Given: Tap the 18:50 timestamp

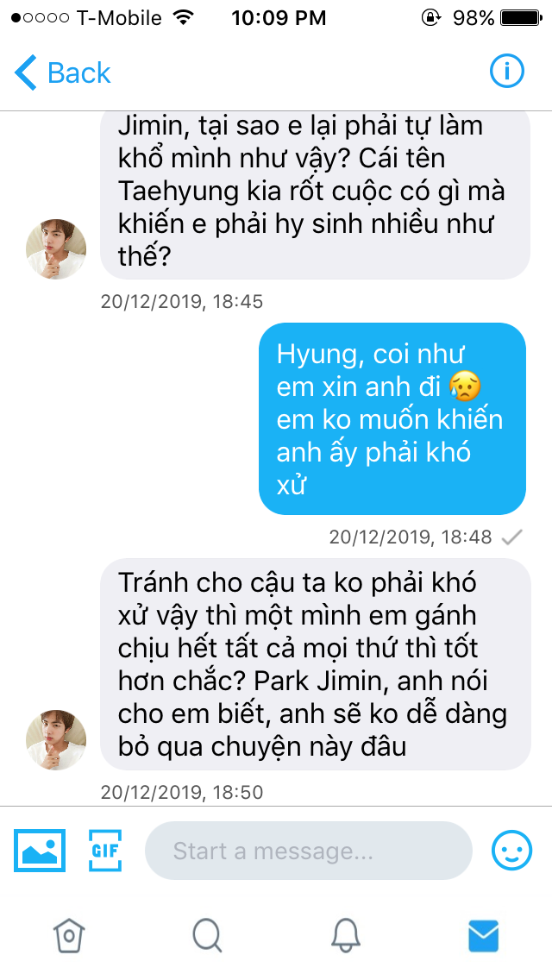Looking at the screenshot, I should 182,793.
